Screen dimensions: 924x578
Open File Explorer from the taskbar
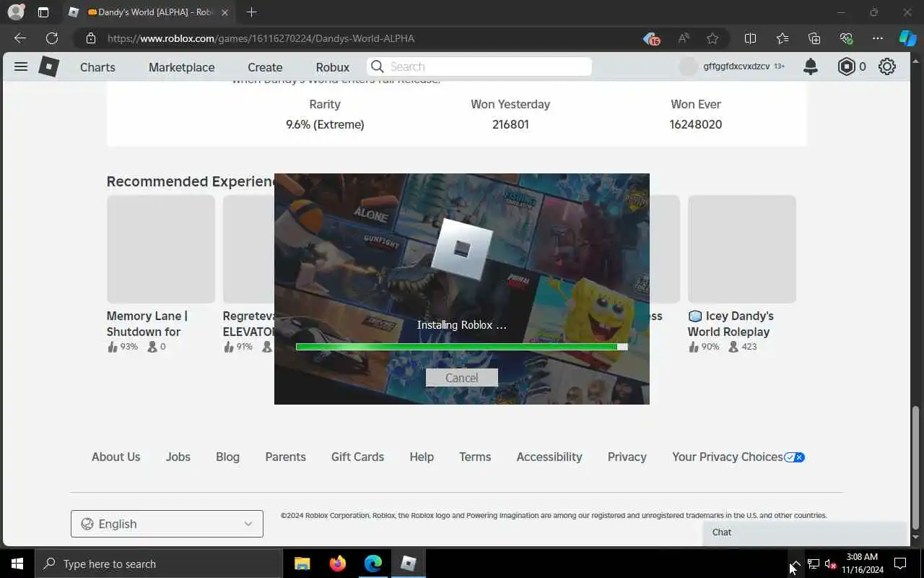coord(302,564)
